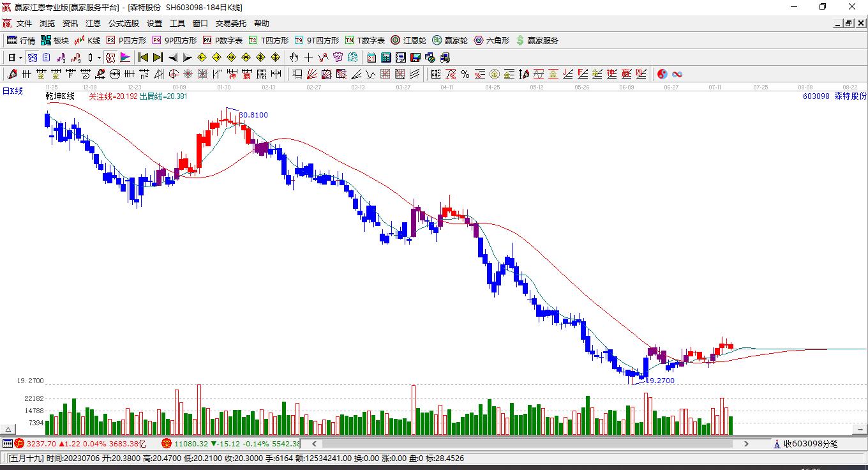The width and height of the screenshot is (868, 470).
Task: Open 赢家服务 with dollar icon
Action: (537, 40)
